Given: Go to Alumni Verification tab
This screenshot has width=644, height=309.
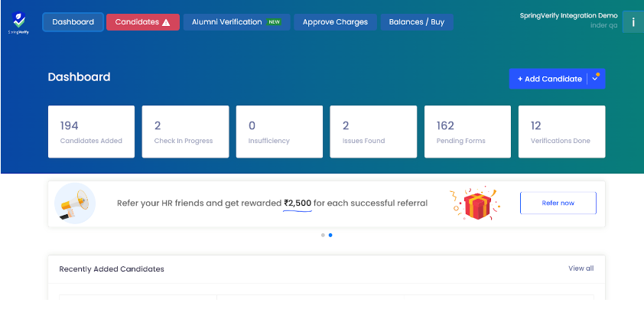Looking at the screenshot, I should click(x=236, y=22).
